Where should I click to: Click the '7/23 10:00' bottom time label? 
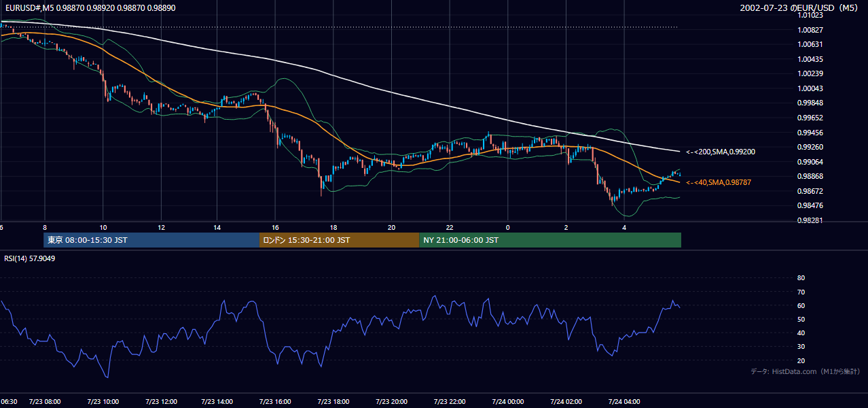click(103, 402)
